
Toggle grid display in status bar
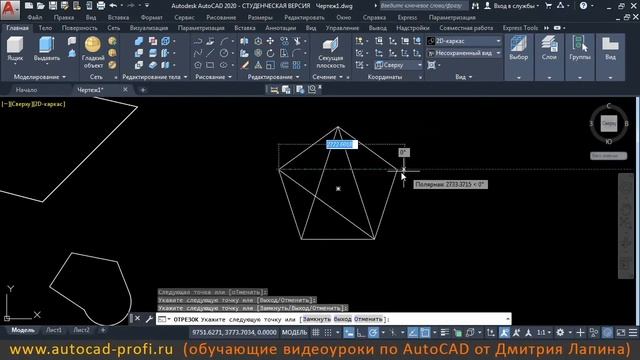316,333
